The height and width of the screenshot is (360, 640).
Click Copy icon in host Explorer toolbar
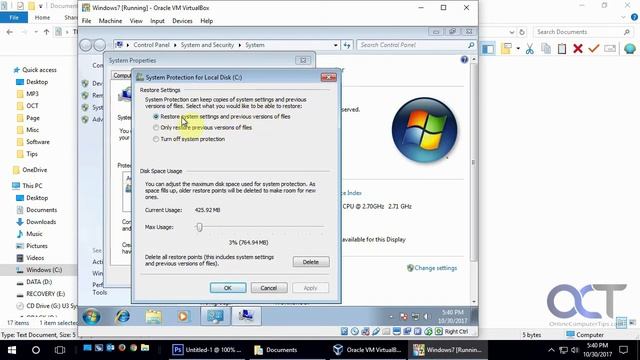pyautogui.click(x=546, y=49)
